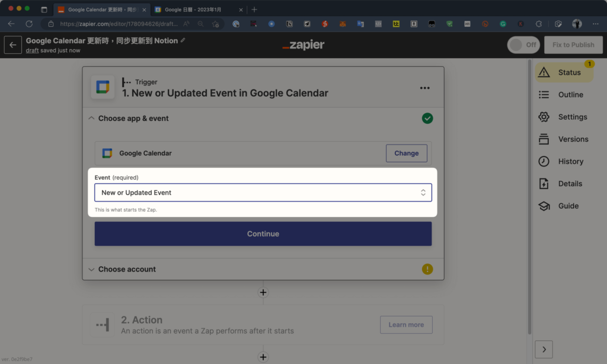Open the Event dropdown showing New or Updated Event
This screenshot has height=364, width=607.
point(263,193)
